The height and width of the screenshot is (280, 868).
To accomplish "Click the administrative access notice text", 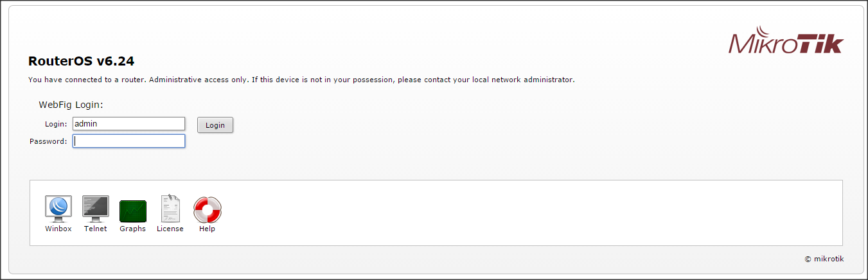I will pyautogui.click(x=301, y=80).
